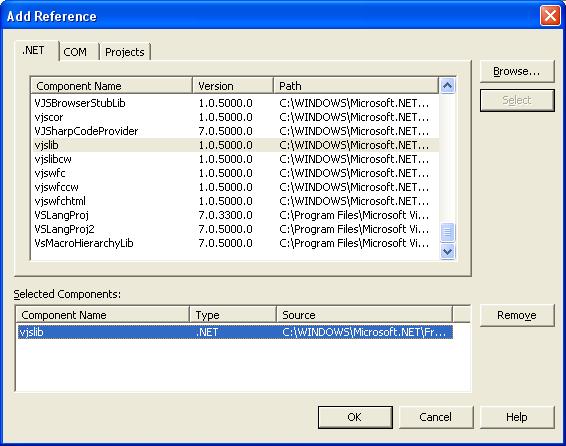Screen dimensions: 566x446
Task: Select the VJSBrowserStubLib row
Action: (235, 103)
